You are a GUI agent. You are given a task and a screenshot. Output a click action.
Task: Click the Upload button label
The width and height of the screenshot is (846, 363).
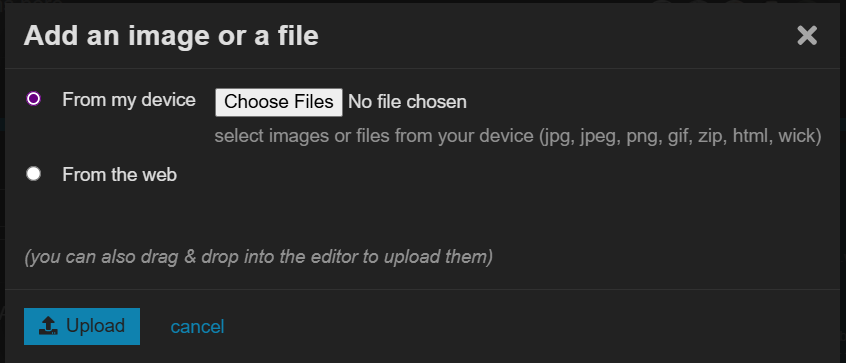[95, 326]
